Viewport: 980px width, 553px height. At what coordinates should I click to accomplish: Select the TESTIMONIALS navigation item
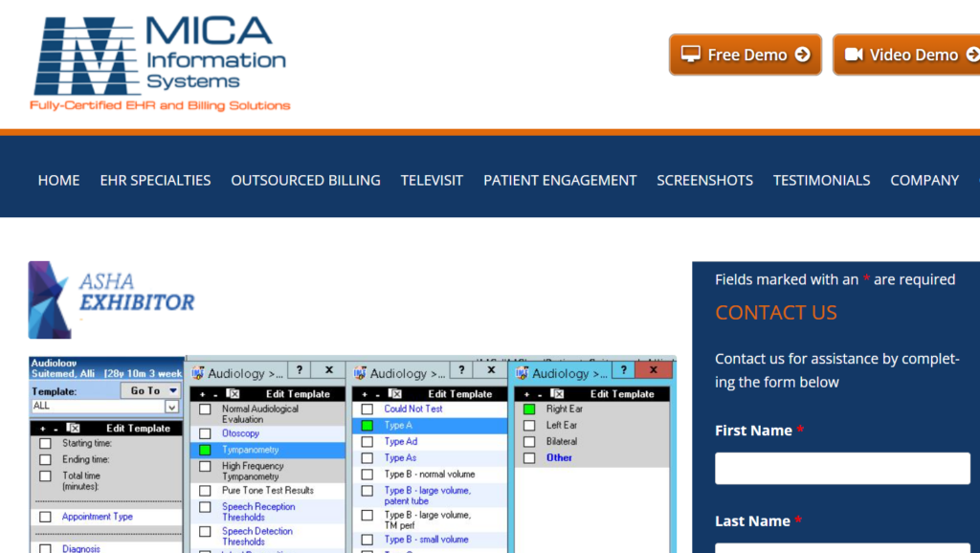(821, 180)
